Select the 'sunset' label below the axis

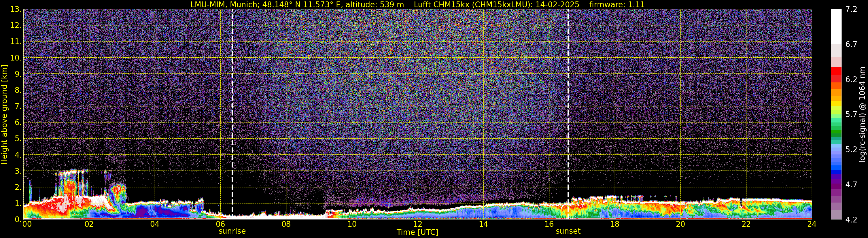coord(568,231)
